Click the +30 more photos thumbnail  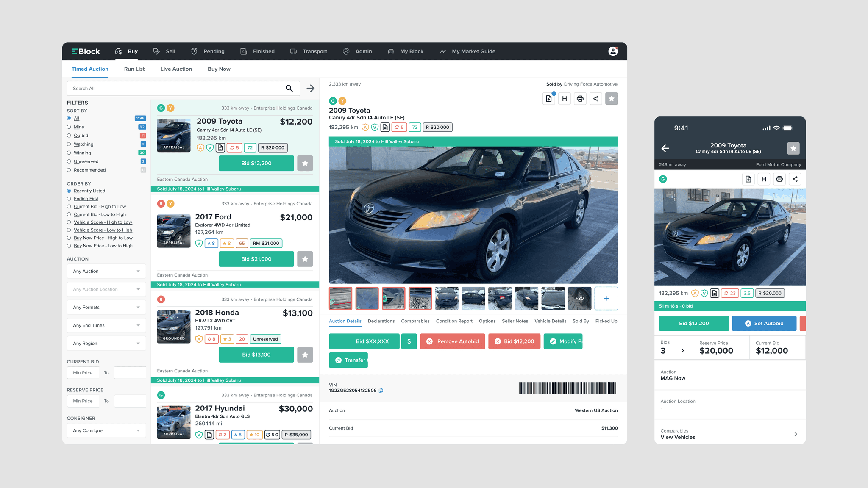point(579,298)
